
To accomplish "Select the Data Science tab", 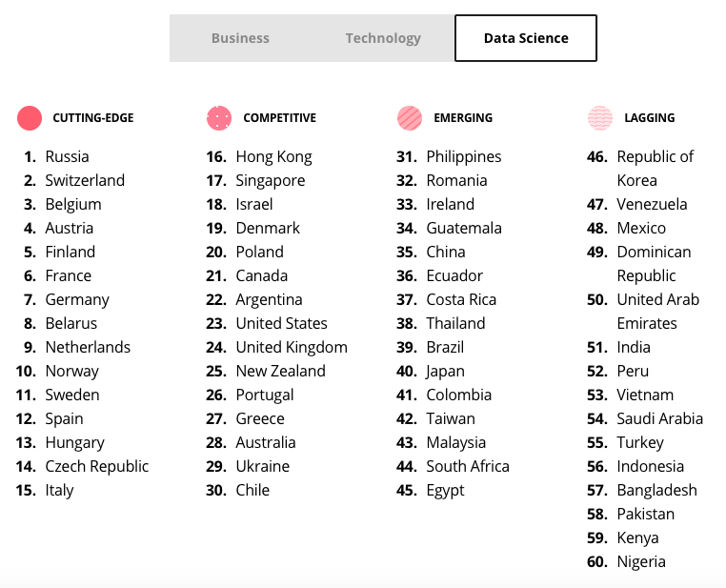I will pos(526,38).
